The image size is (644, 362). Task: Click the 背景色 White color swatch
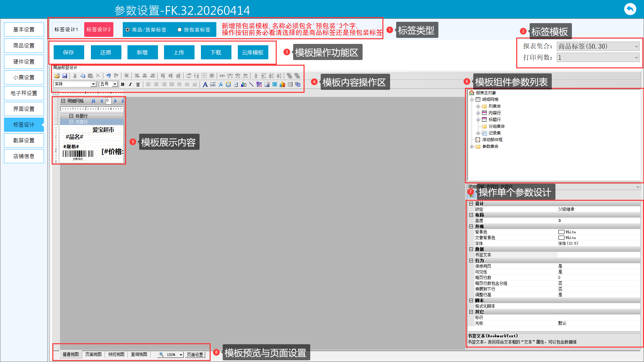(x=561, y=232)
